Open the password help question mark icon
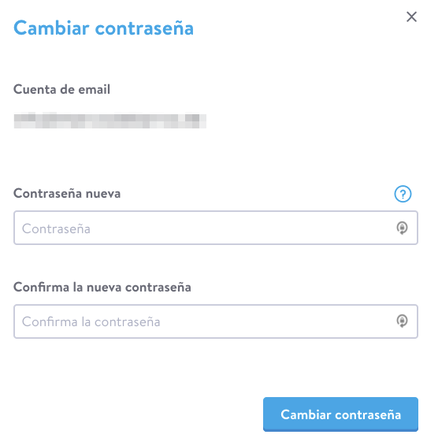This screenshot has width=427, height=442. click(403, 194)
